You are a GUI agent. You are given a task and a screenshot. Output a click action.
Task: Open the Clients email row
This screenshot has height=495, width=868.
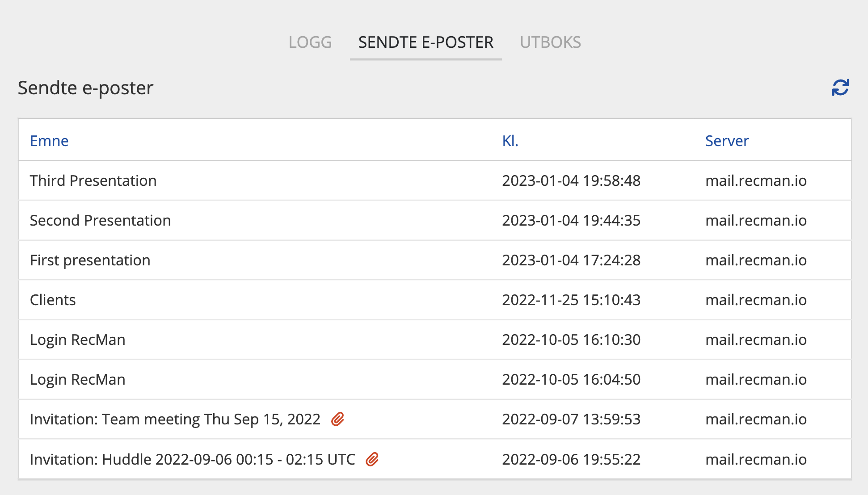[53, 300]
